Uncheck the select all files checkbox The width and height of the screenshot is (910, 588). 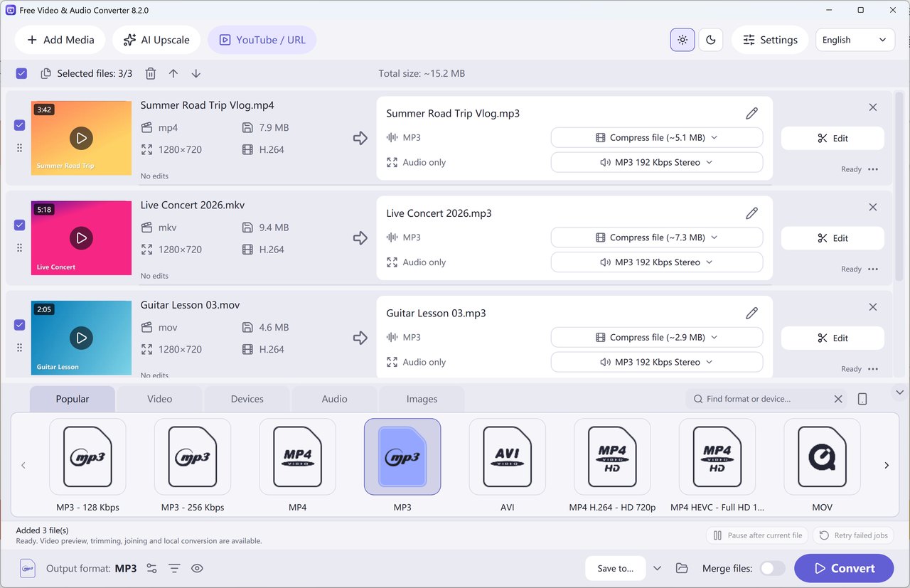tap(21, 73)
